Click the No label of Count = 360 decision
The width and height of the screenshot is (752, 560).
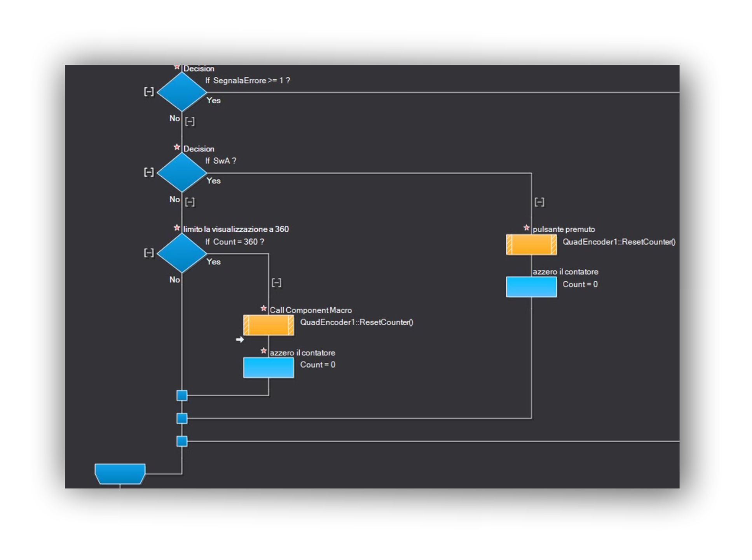(174, 280)
